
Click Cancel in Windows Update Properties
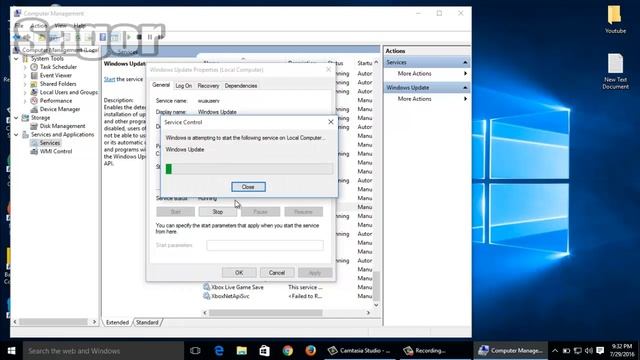click(x=277, y=273)
